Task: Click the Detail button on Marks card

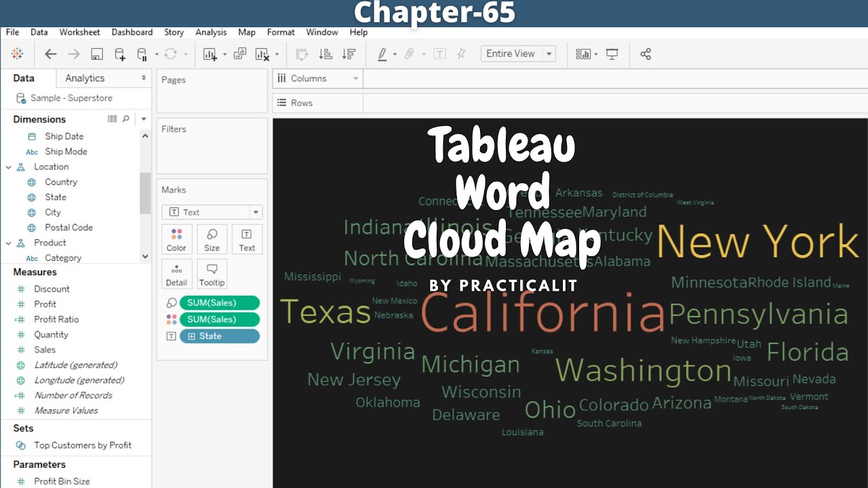Action: (176, 274)
